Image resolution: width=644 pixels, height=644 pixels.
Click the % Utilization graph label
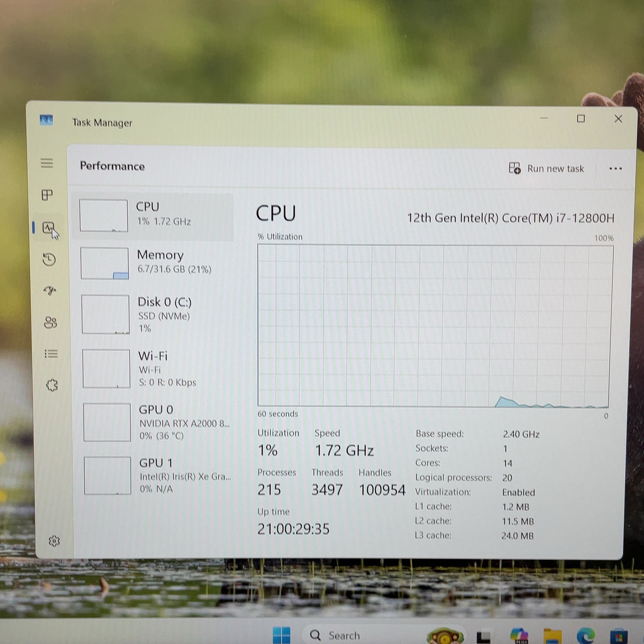(x=280, y=237)
